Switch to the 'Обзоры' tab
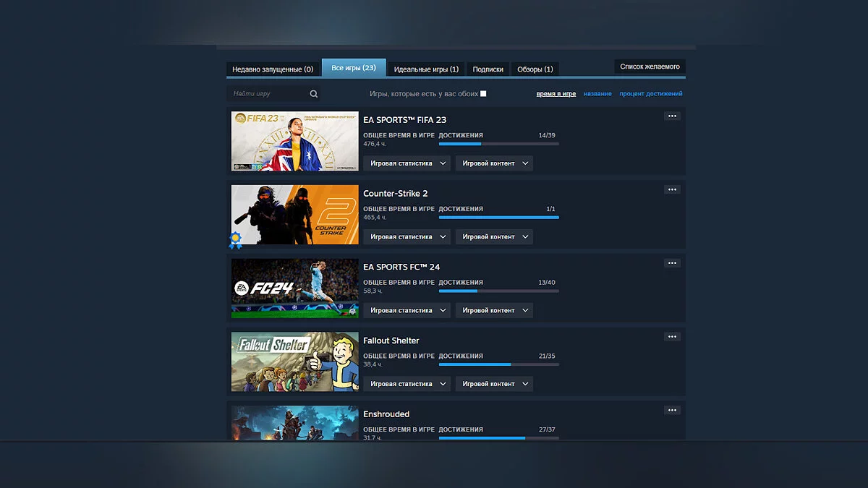Viewport: 868px width, 488px height. 535,69
